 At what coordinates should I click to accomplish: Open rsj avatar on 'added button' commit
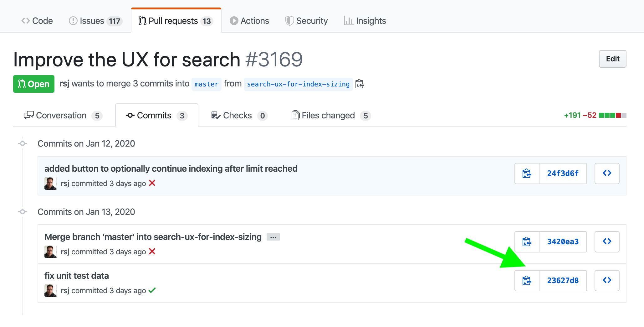click(x=50, y=184)
